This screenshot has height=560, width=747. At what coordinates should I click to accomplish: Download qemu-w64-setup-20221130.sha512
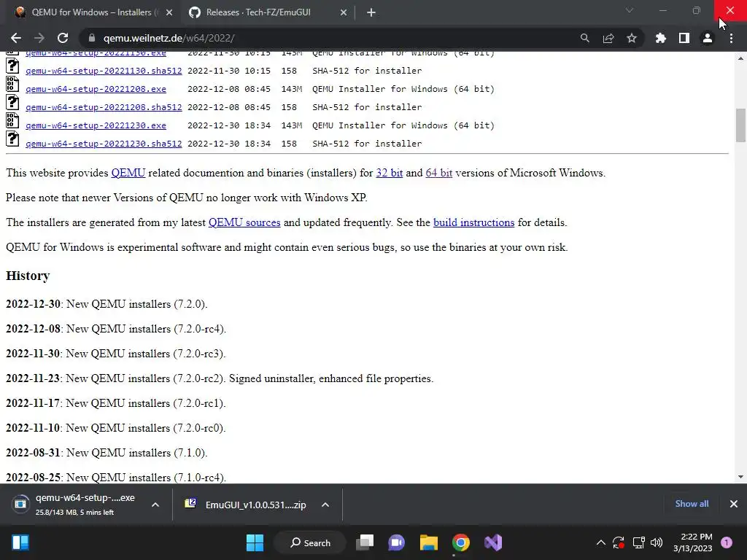[104, 71]
